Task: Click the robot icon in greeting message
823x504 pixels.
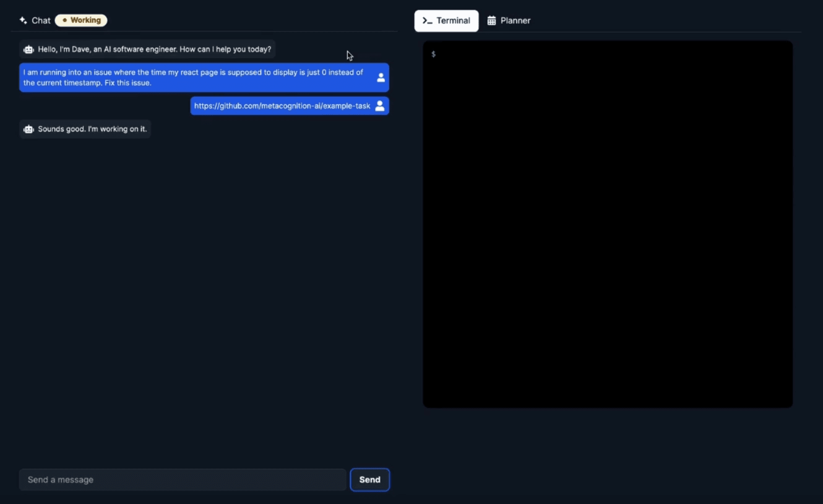Action: pyautogui.click(x=29, y=49)
